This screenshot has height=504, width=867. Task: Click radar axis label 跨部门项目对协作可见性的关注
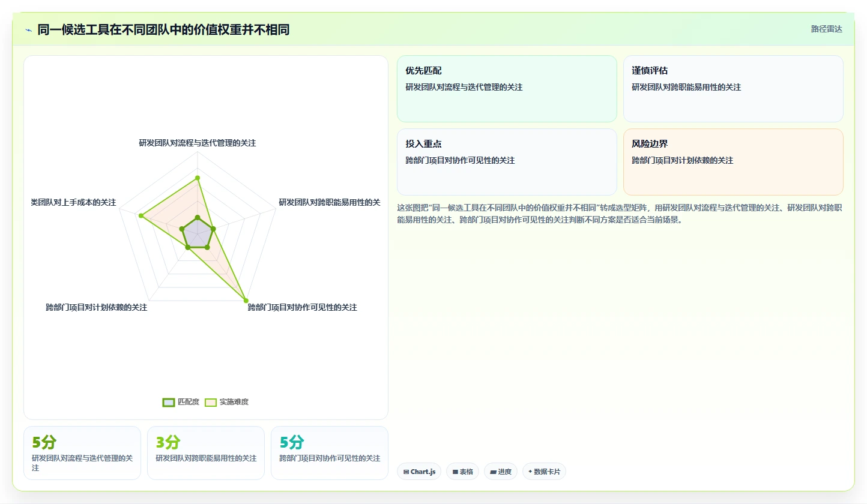click(303, 307)
